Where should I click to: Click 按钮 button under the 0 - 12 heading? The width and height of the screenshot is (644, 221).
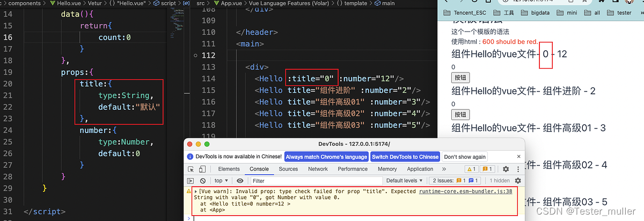click(461, 78)
